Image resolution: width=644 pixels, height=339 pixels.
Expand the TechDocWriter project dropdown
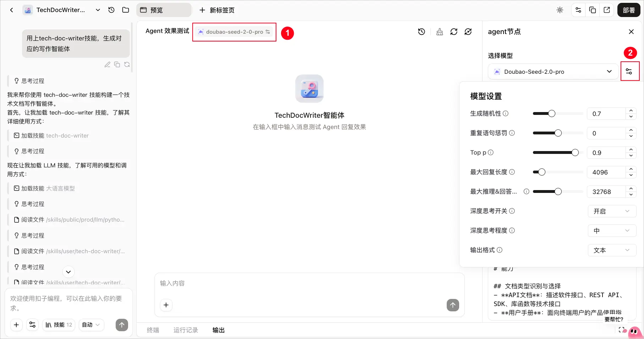[x=98, y=10]
